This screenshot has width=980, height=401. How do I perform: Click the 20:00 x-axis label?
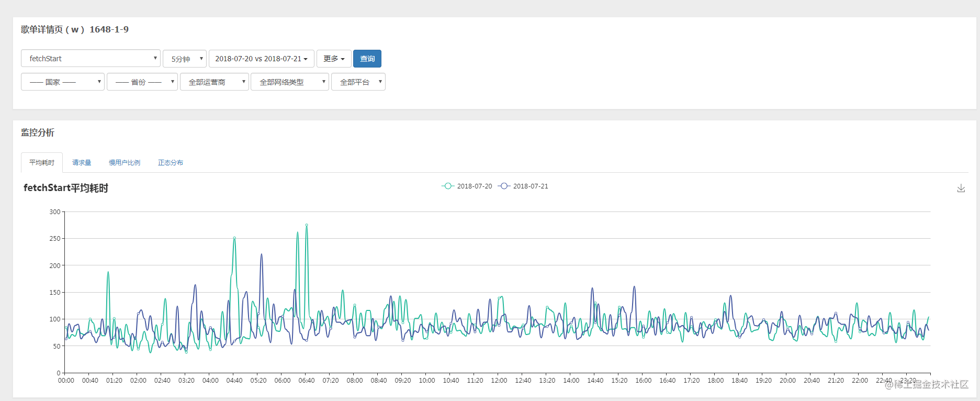click(787, 381)
